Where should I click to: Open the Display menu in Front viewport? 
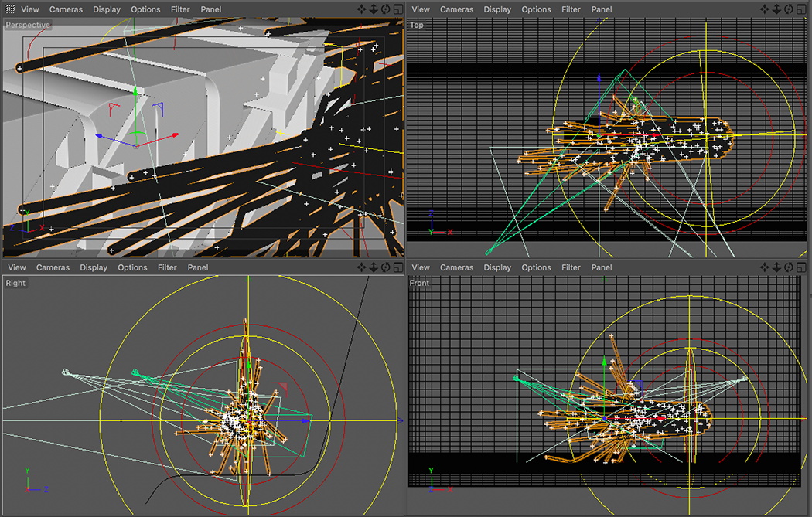click(498, 267)
